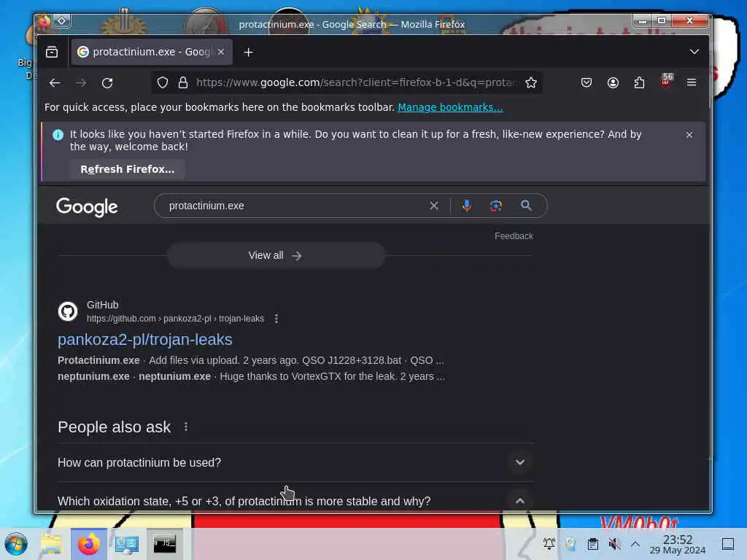Screen dimensions: 747x560
Task: Open the terminal taskbar icon
Action: tap(164, 544)
